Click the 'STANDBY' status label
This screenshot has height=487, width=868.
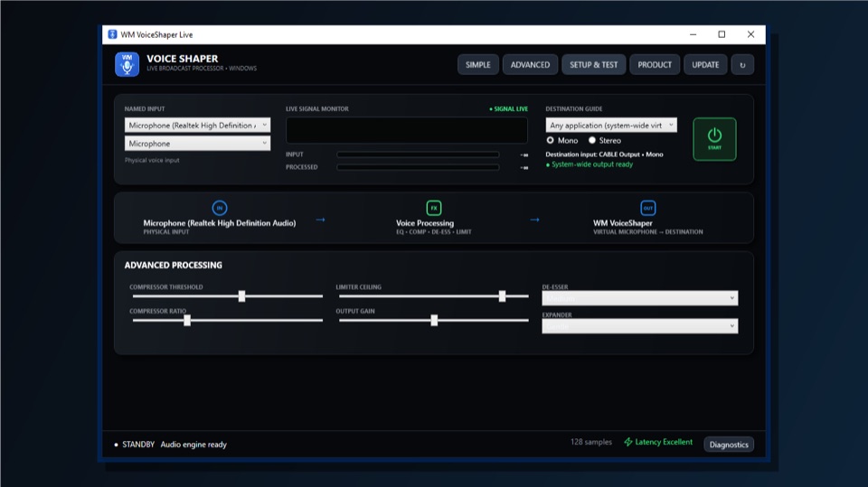pyautogui.click(x=138, y=445)
